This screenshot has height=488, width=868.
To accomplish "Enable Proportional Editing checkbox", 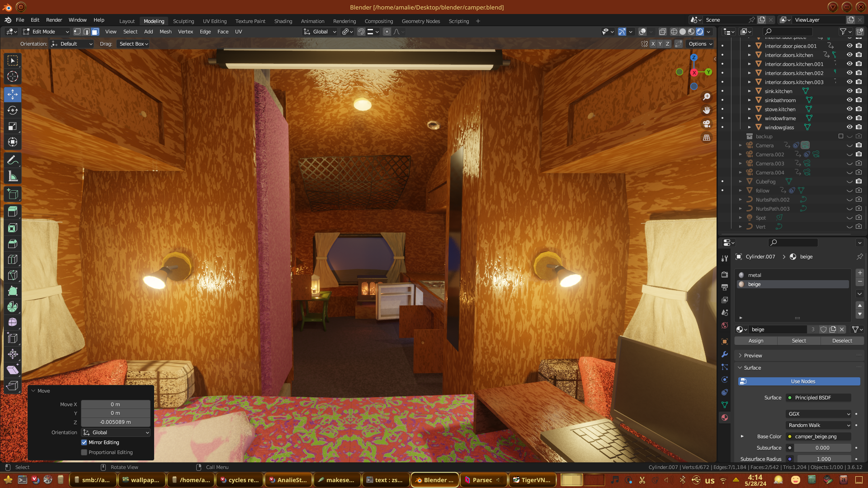I will (x=84, y=452).
